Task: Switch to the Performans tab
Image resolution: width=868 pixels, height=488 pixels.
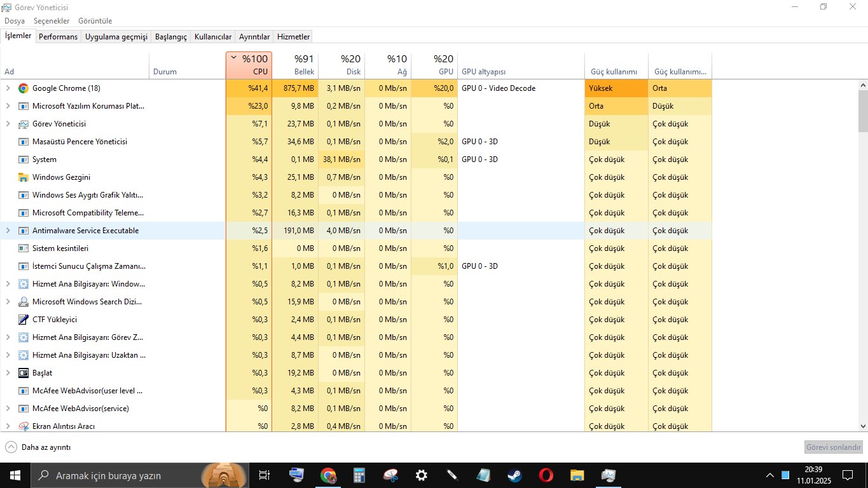Action: [59, 37]
